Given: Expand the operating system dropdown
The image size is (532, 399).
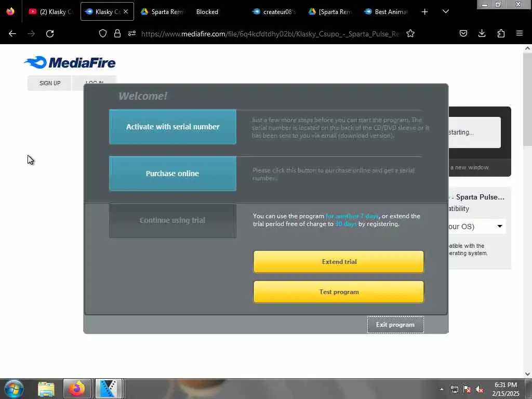Looking at the screenshot, I should pos(476,227).
